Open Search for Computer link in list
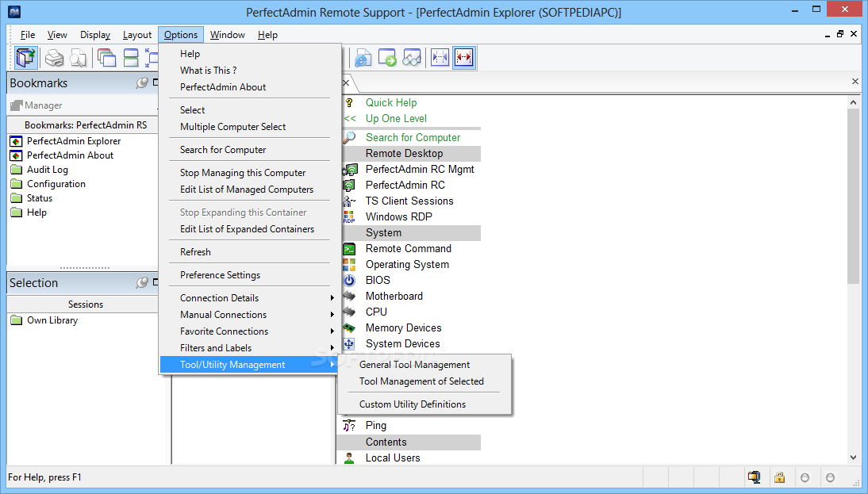Image resolution: width=868 pixels, height=494 pixels. click(x=413, y=137)
